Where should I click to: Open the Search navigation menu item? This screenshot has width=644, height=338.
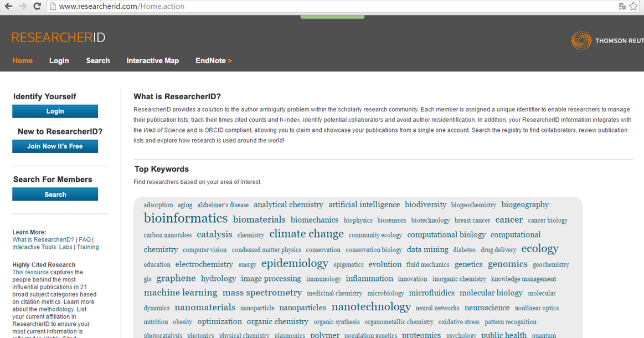(x=98, y=60)
